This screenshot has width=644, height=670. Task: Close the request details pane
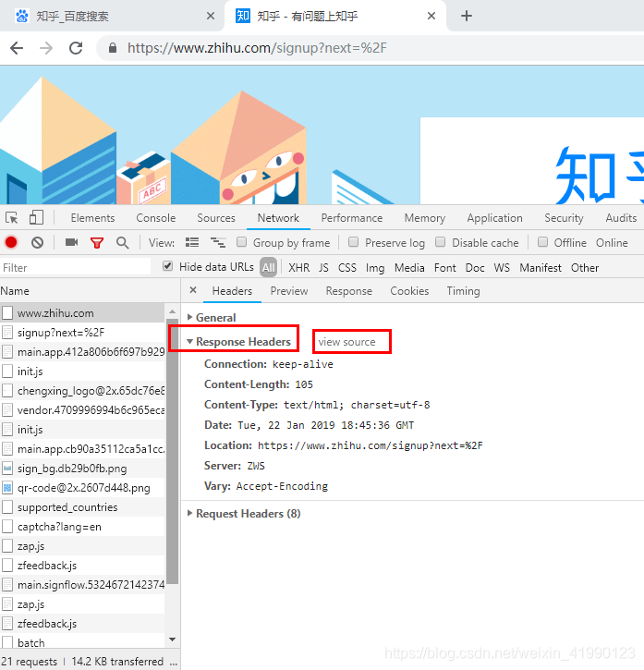pos(193,290)
